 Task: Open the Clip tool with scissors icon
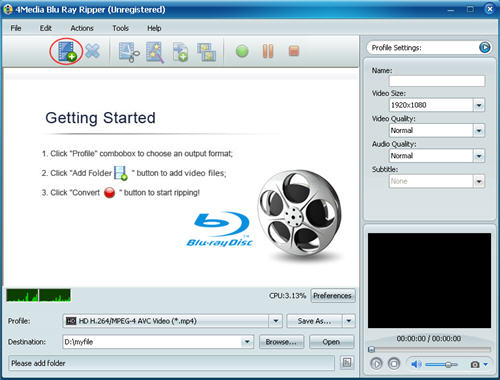coord(129,52)
